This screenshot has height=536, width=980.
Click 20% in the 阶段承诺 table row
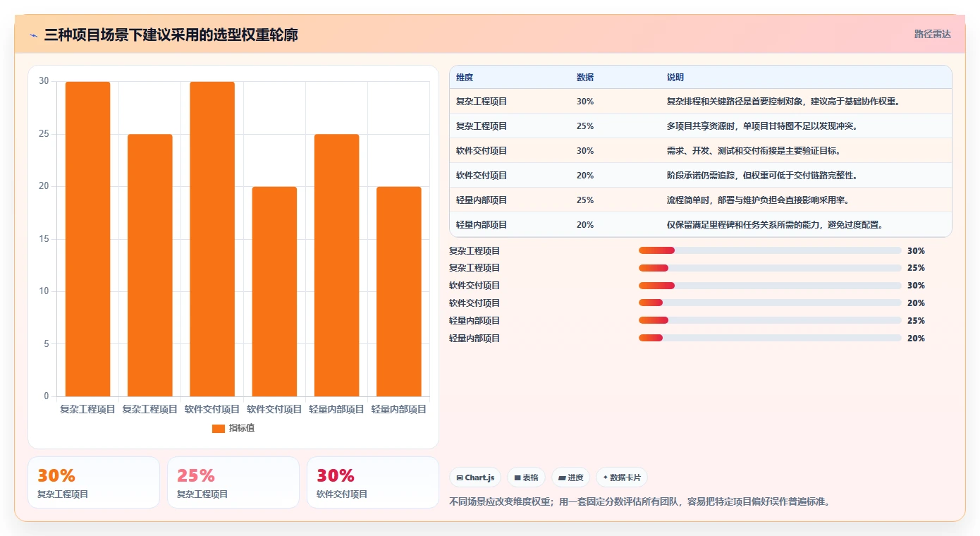coord(585,176)
